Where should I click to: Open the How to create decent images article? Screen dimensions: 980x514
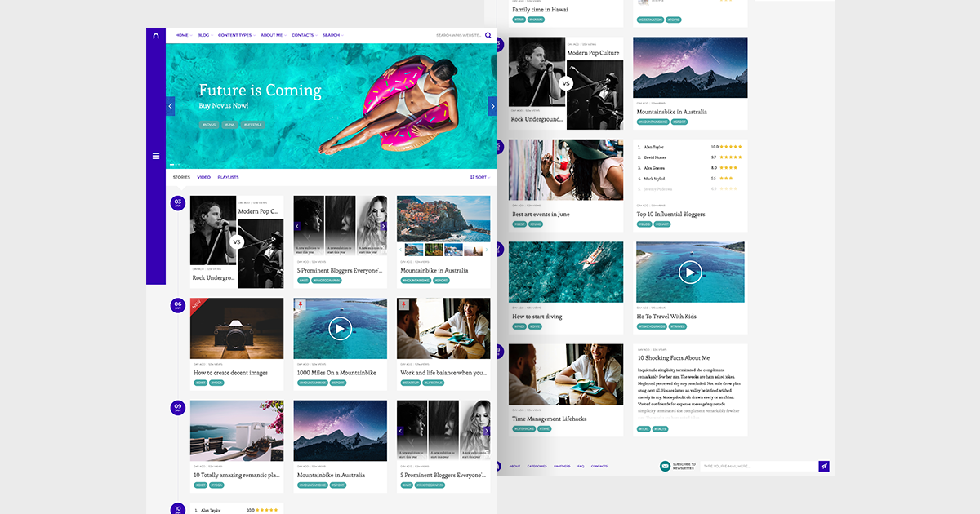pos(230,373)
